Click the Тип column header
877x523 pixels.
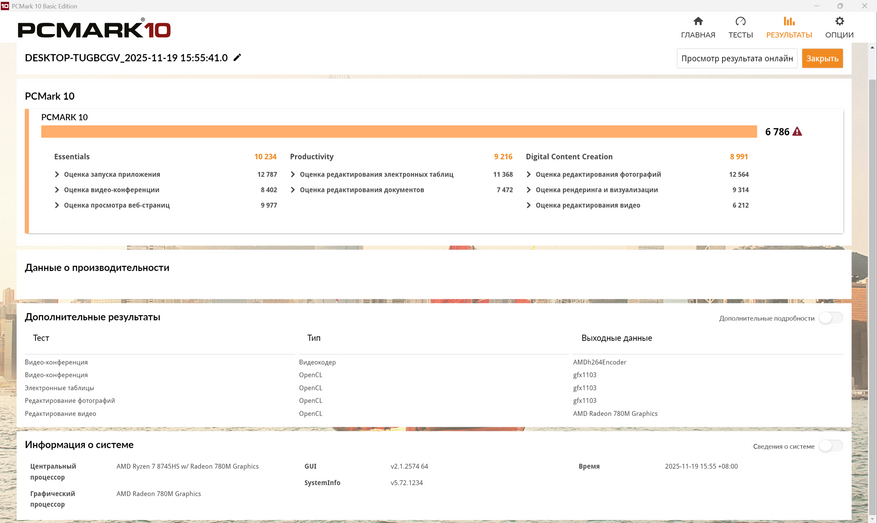point(313,338)
